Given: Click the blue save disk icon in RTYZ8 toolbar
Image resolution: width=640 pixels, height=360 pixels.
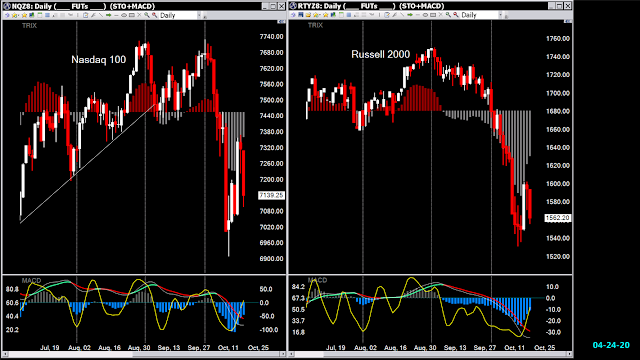Looking at the screenshot, I should click(x=301, y=15).
